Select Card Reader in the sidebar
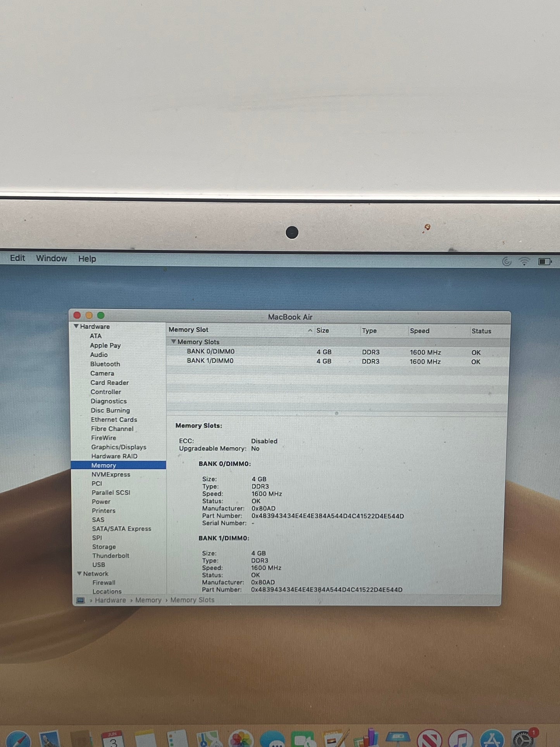This screenshot has height=747, width=560. click(110, 383)
